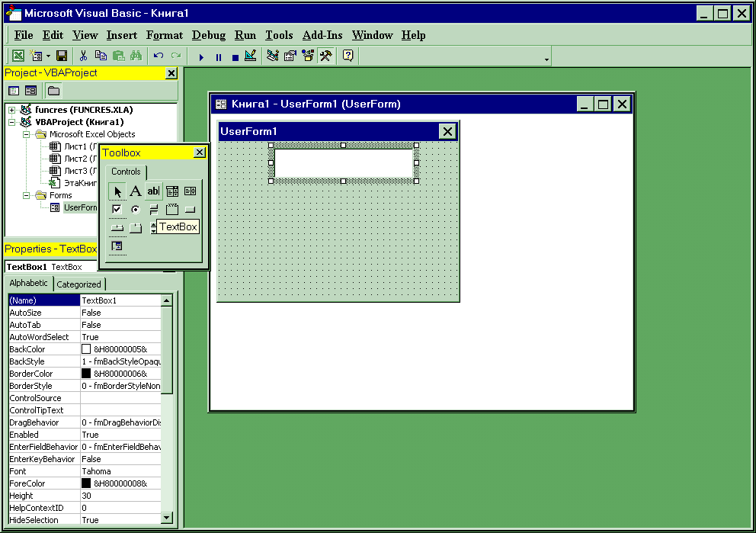Open the Object Browser toolbar icon
Image resolution: width=756 pixels, height=533 pixels.
point(308,56)
